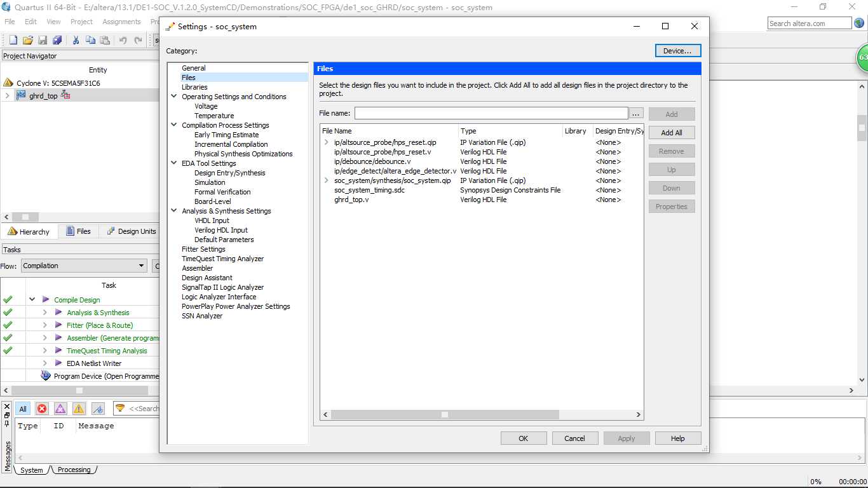Click the All messages filter button

tap(23, 409)
